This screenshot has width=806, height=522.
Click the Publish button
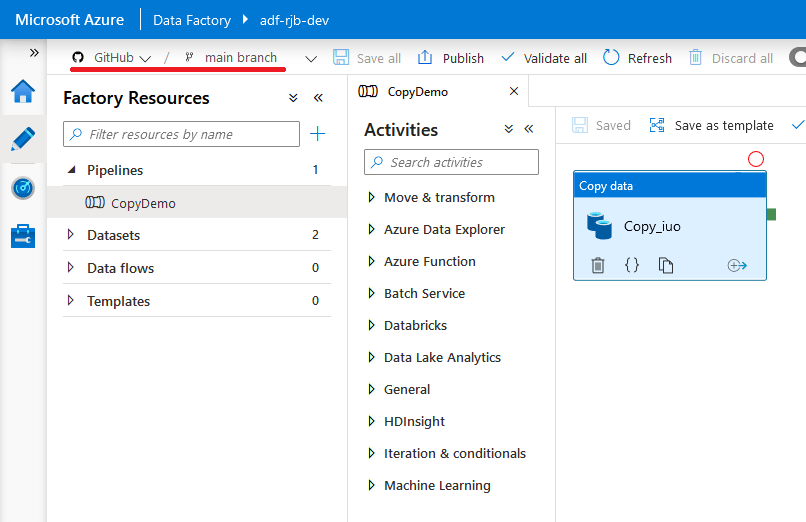(451, 58)
